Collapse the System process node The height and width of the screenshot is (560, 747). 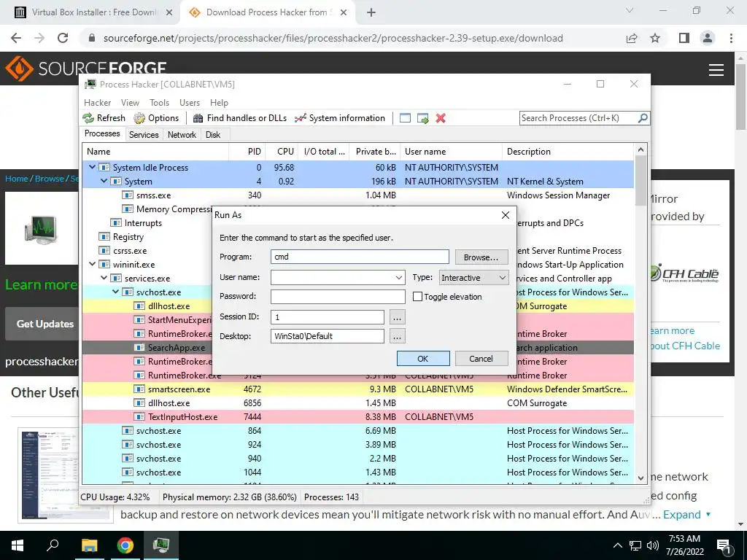coord(104,181)
